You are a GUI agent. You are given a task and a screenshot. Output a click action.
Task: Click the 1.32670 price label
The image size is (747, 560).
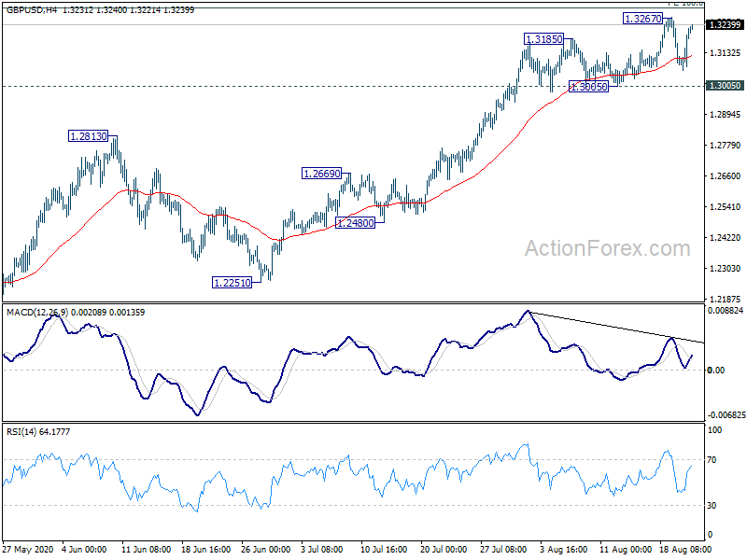643,19
